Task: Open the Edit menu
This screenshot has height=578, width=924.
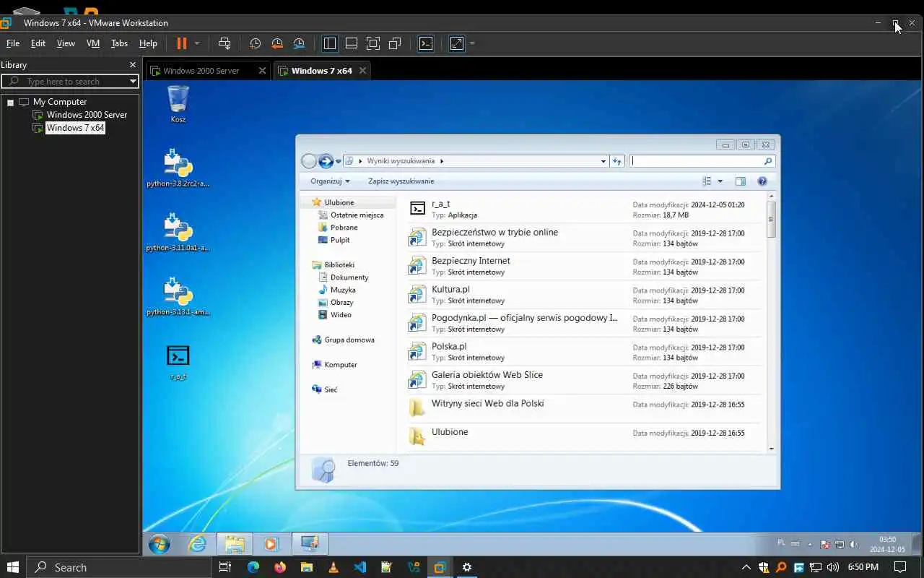Action: (x=38, y=43)
